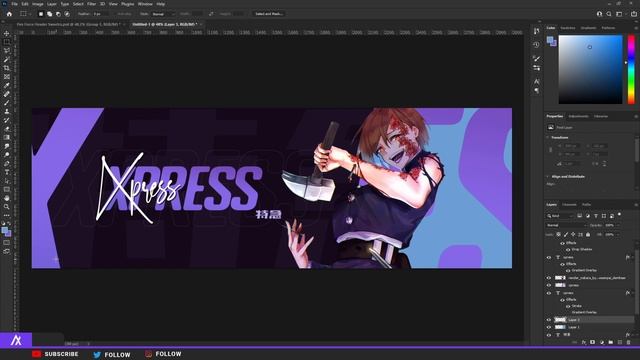Select the History Brush tool
This screenshot has width=640, height=360.
pos(7,120)
